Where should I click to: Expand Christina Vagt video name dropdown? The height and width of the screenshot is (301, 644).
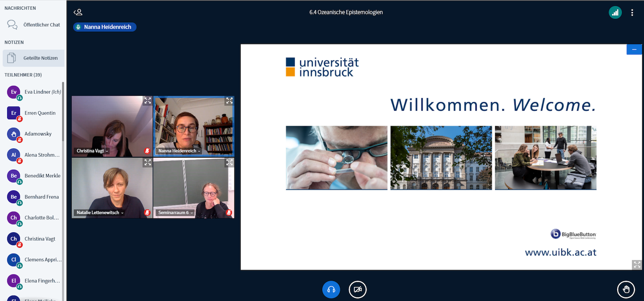tap(92, 151)
